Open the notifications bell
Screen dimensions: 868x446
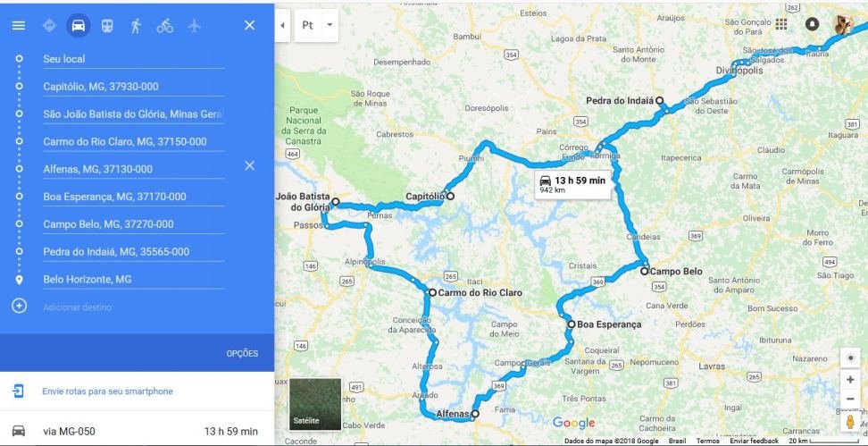click(x=812, y=24)
